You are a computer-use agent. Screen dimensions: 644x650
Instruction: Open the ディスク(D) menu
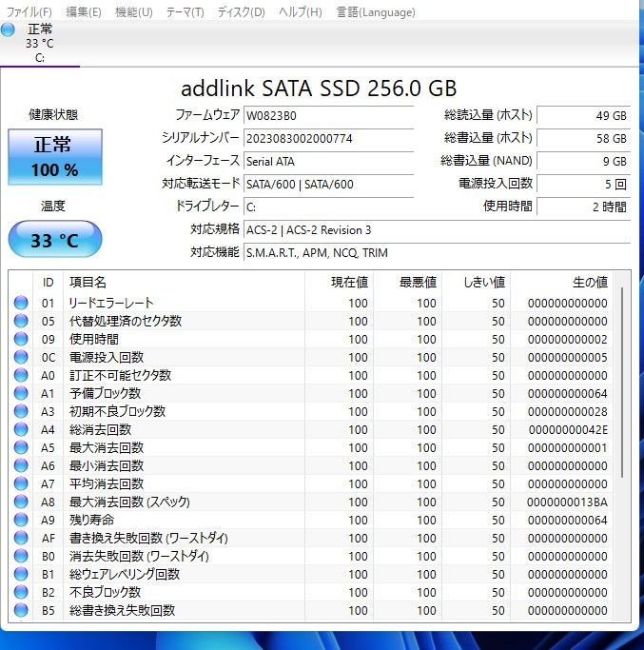pyautogui.click(x=241, y=12)
